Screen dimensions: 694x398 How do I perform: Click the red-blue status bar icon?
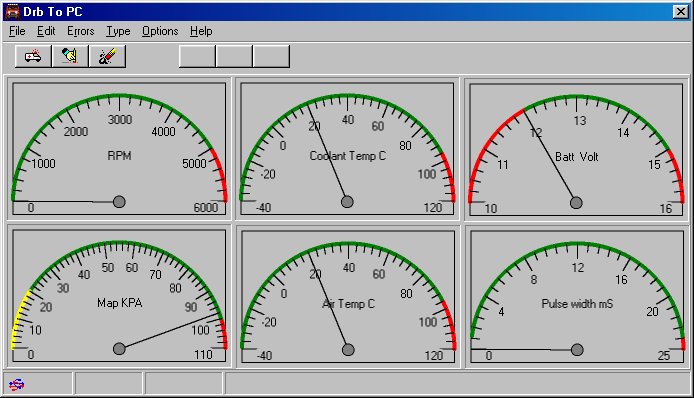coord(17,384)
